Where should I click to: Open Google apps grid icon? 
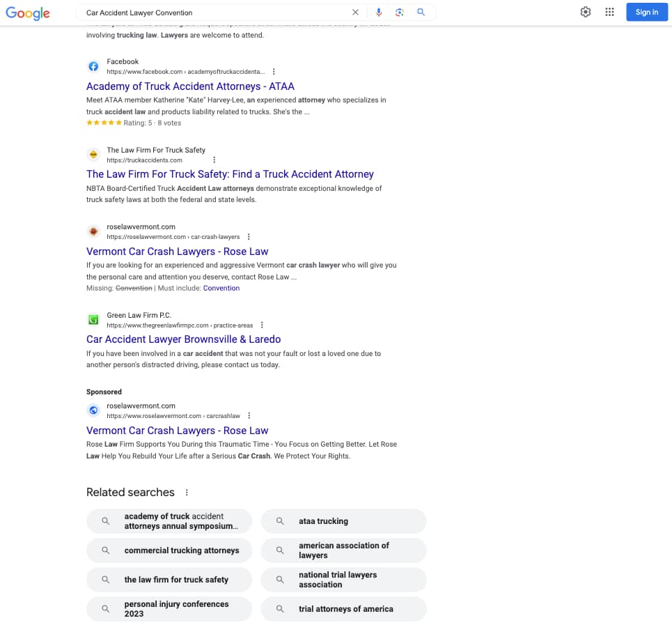pyautogui.click(x=609, y=12)
